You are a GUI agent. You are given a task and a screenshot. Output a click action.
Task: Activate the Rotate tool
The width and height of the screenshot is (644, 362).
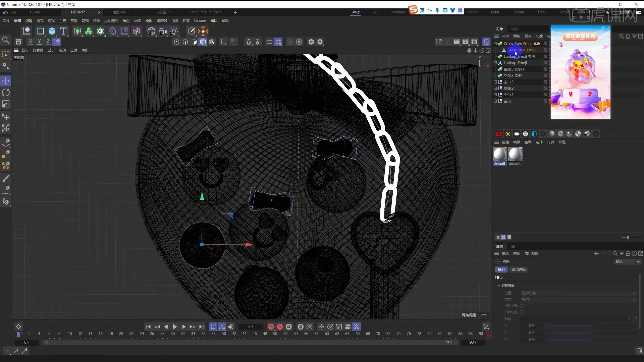click(x=5, y=93)
